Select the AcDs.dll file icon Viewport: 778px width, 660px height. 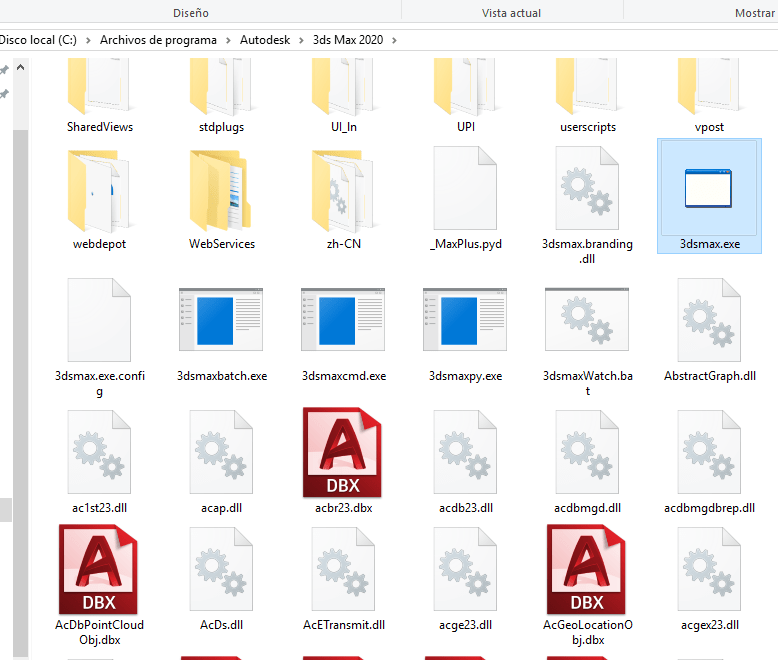[x=221, y=569]
